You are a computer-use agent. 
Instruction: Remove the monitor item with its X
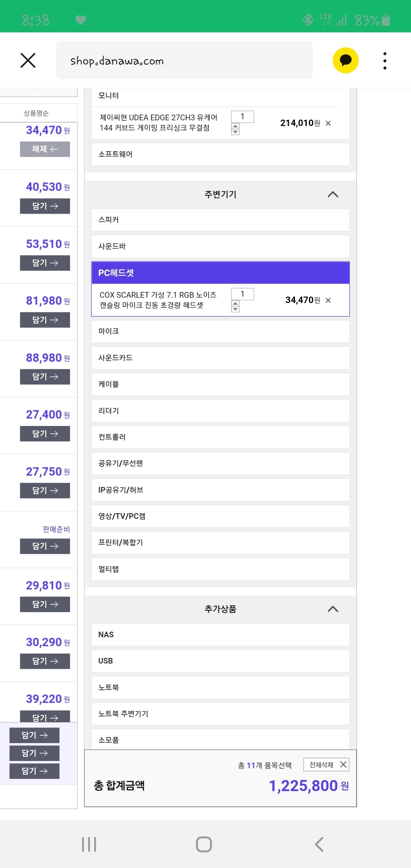pos(328,123)
